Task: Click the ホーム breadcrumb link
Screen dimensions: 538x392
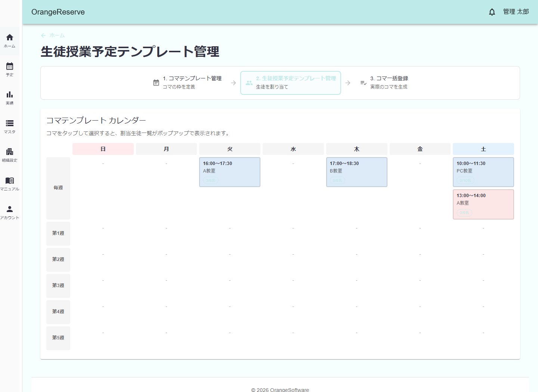Action: click(57, 35)
